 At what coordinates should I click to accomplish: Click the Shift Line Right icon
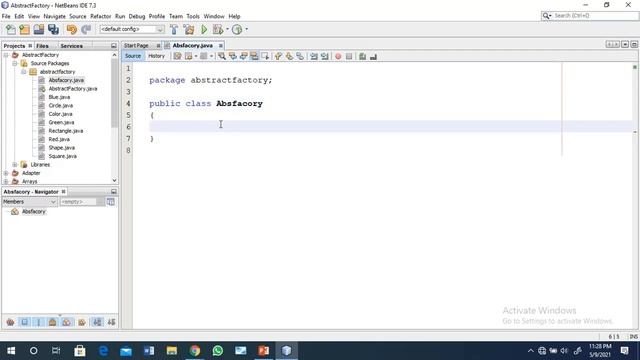click(325, 56)
